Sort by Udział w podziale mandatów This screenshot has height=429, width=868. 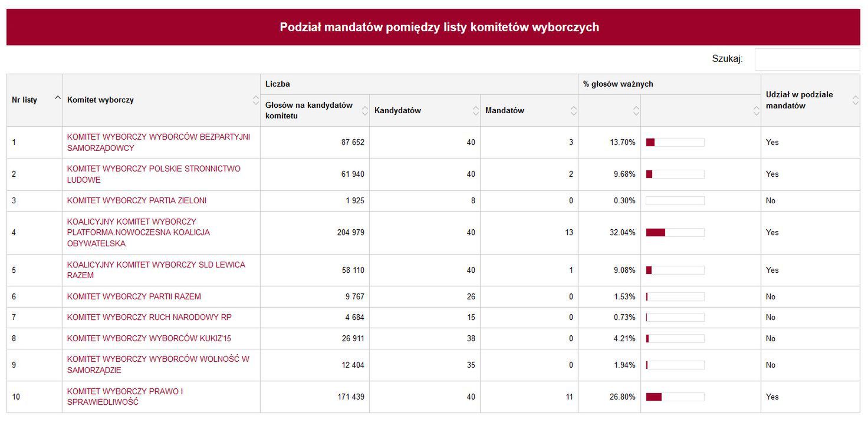pos(855,100)
